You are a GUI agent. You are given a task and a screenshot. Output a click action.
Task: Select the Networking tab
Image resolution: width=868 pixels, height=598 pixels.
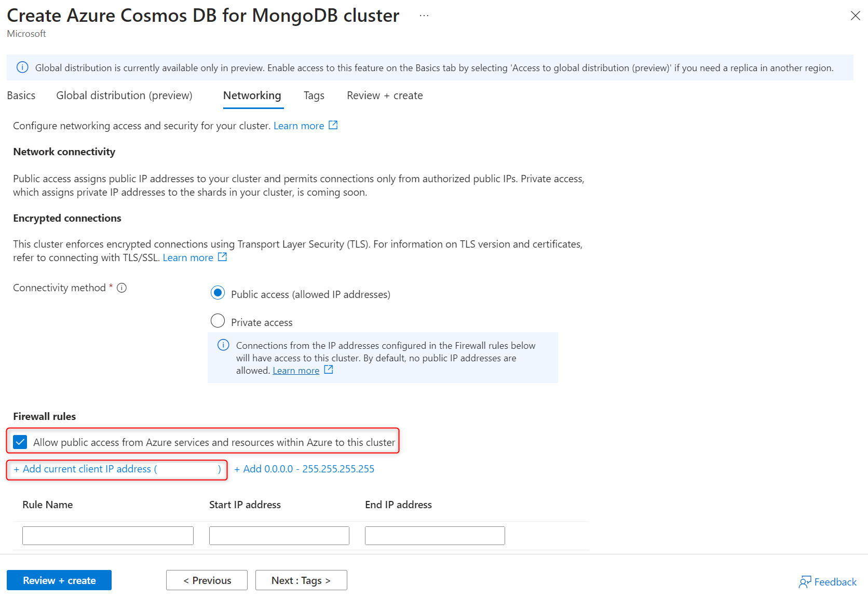coord(252,96)
